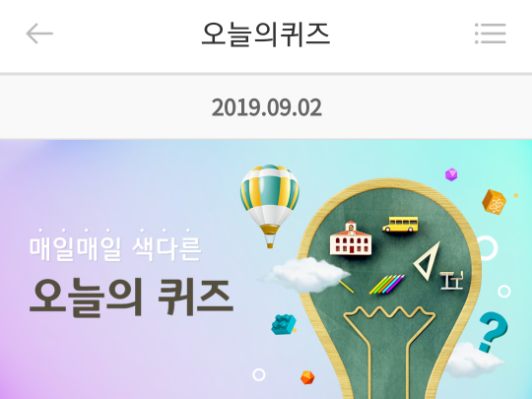Click the small school desk icon
Viewport: 532px width, 399px height.
pyautogui.click(x=451, y=280)
